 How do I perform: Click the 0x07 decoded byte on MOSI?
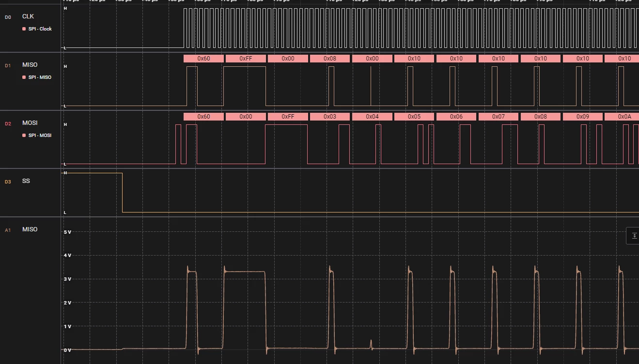[499, 117]
